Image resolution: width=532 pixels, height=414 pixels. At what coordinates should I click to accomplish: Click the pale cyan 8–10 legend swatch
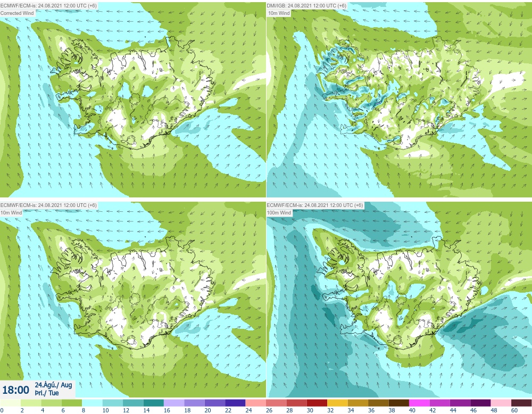pos(92,403)
